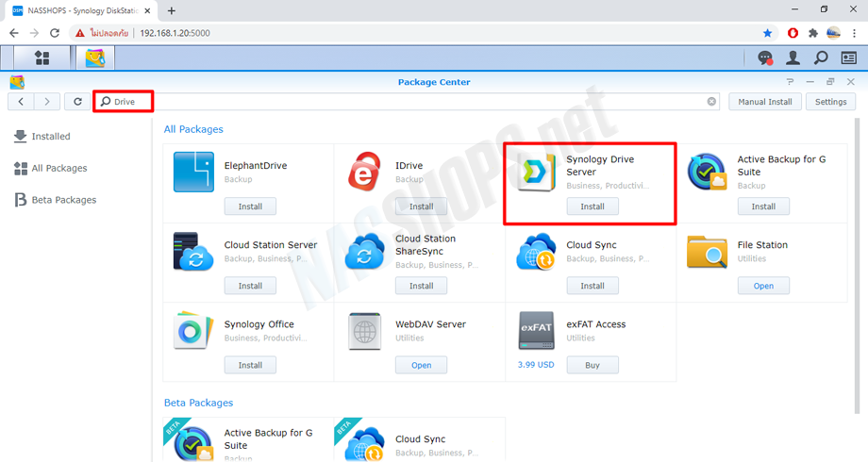Click the Package Center vertical scrollbar
Viewport: 868px width, 462px height.
click(858, 266)
